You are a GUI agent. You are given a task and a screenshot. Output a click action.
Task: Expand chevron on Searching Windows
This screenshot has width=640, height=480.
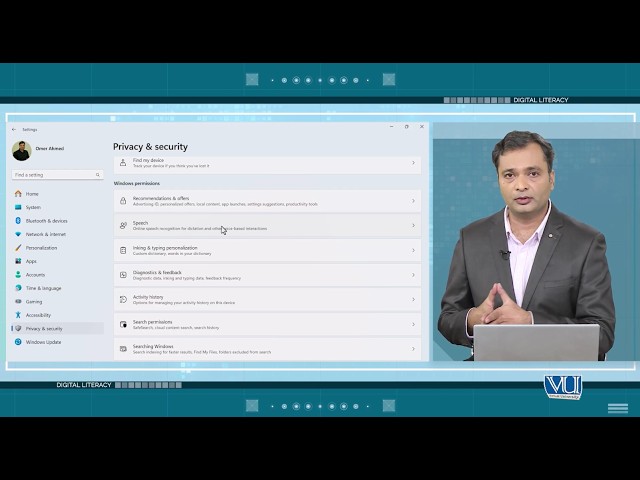pos(413,349)
